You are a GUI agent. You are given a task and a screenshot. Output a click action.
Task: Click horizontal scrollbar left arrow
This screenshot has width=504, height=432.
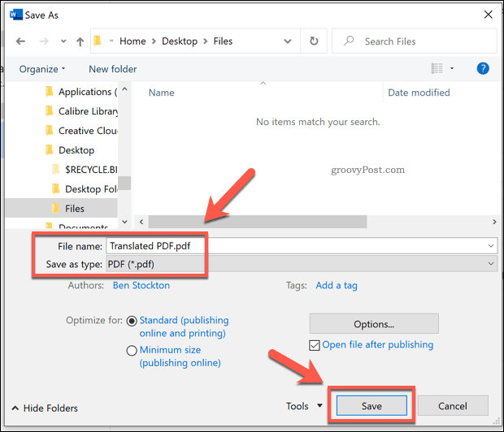pos(141,222)
